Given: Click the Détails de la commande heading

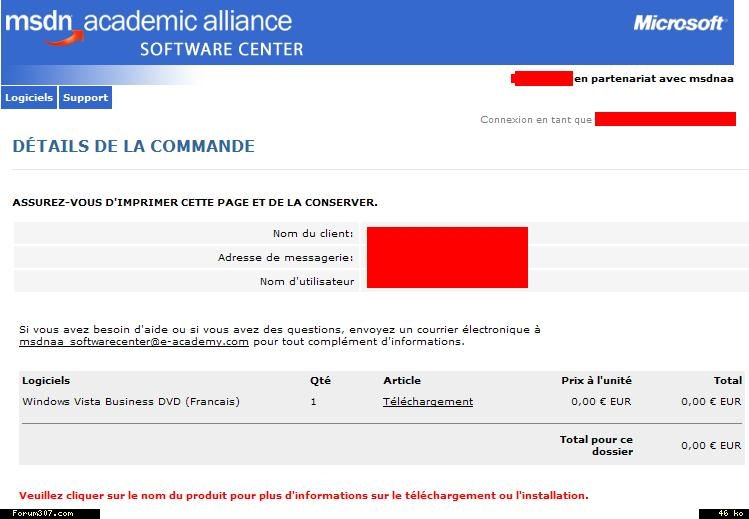Looking at the screenshot, I should tap(133, 146).
